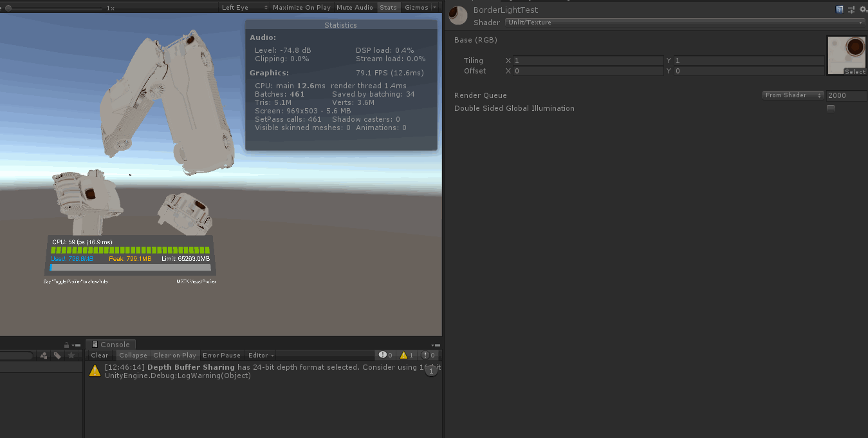Click the BorderLightTest material preview sphere

click(x=458, y=15)
